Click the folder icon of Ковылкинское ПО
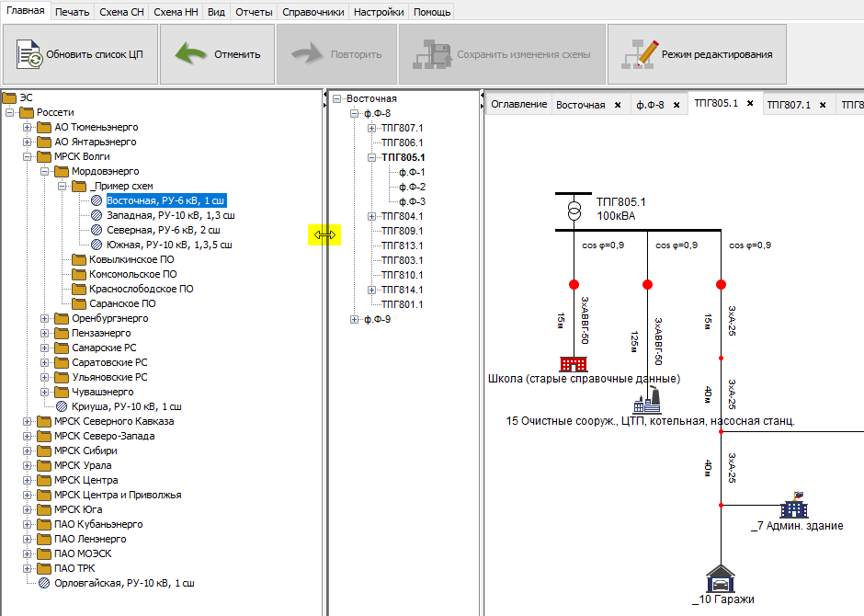The height and width of the screenshot is (616, 864). point(79,259)
